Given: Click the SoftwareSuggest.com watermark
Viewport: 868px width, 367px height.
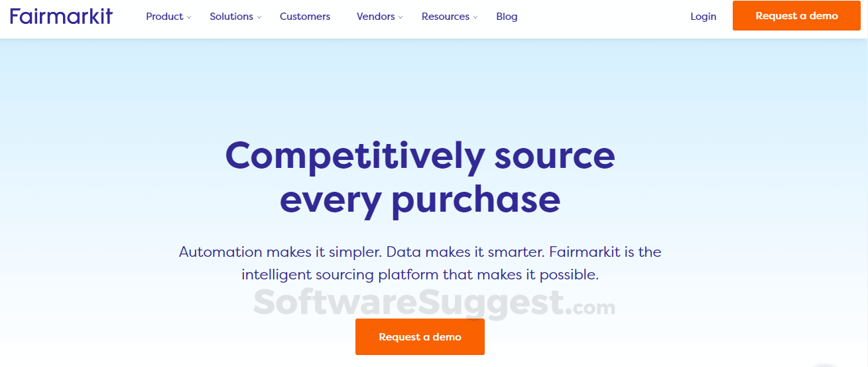Looking at the screenshot, I should 434,304.
